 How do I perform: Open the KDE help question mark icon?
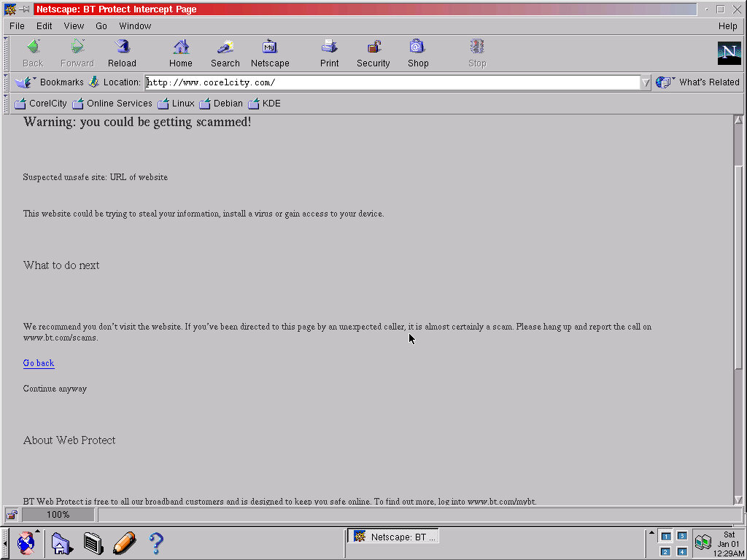click(x=155, y=543)
